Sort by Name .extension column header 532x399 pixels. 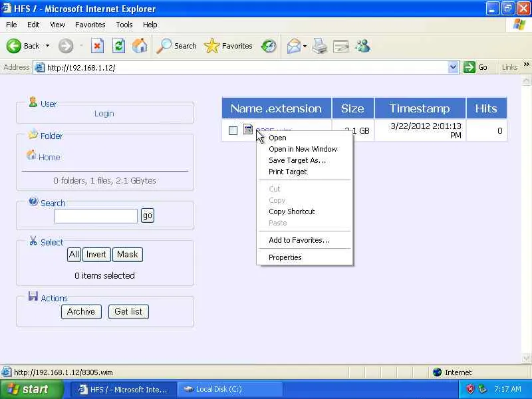click(x=276, y=108)
